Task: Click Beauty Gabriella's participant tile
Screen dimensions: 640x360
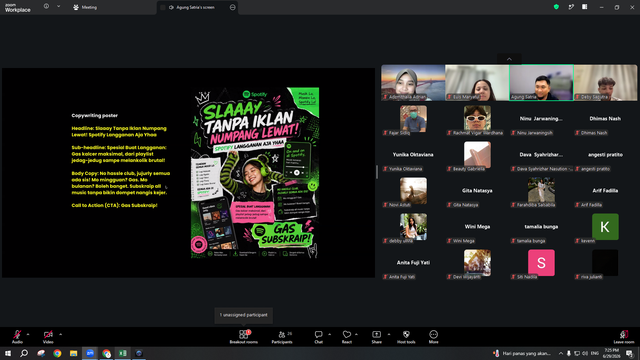Action: 477,155
